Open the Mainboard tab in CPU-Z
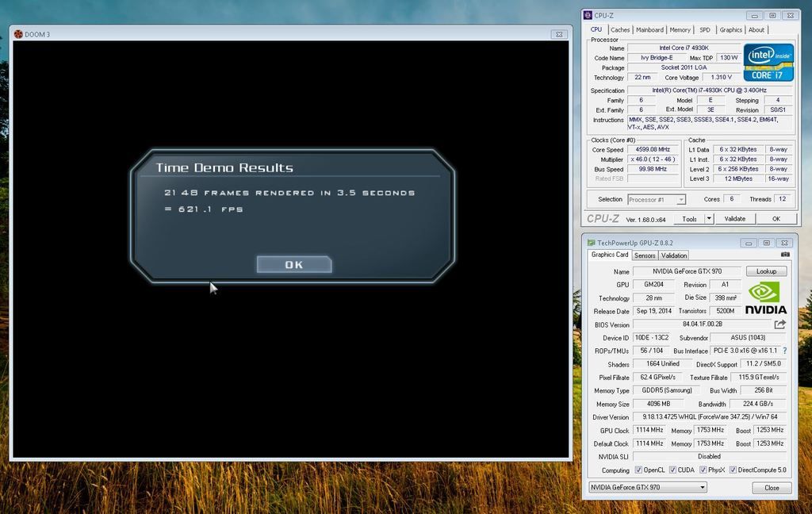Viewport: 812px width, 514px height. click(649, 30)
